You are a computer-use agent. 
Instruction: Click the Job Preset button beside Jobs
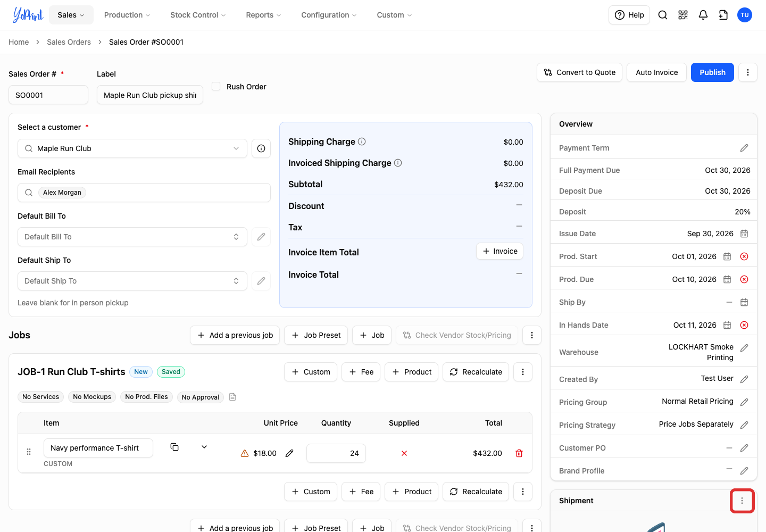(x=316, y=335)
